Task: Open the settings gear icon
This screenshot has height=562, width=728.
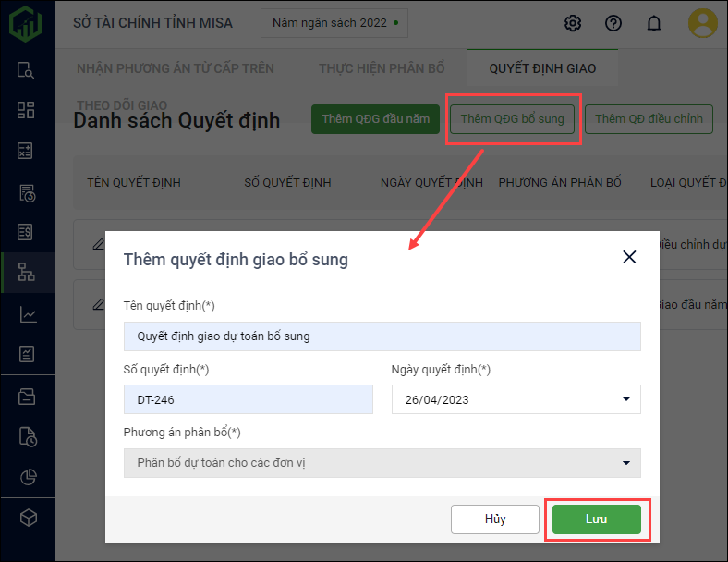Action: coord(573,23)
